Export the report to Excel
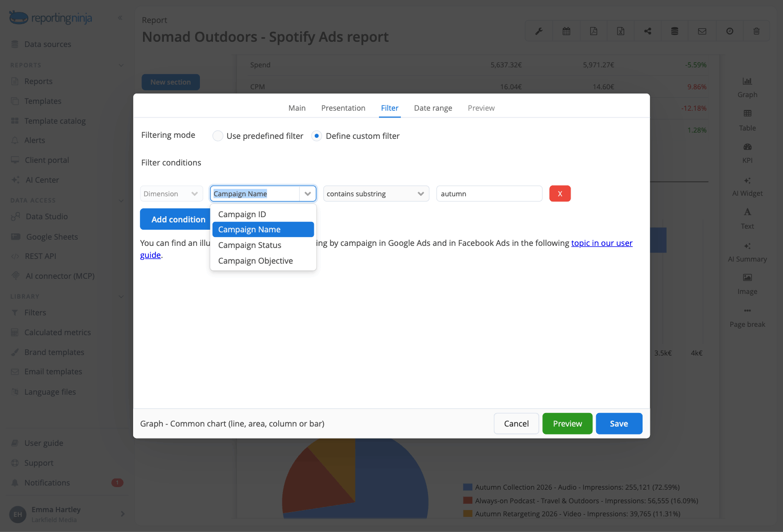 point(621,31)
